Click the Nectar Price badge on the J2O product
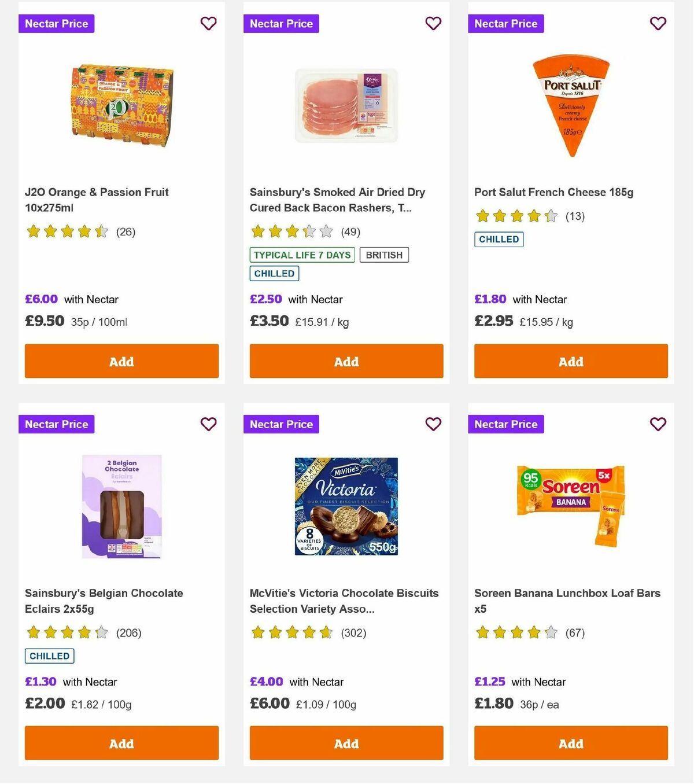Screen dimensions: 694x784 pyautogui.click(x=56, y=24)
